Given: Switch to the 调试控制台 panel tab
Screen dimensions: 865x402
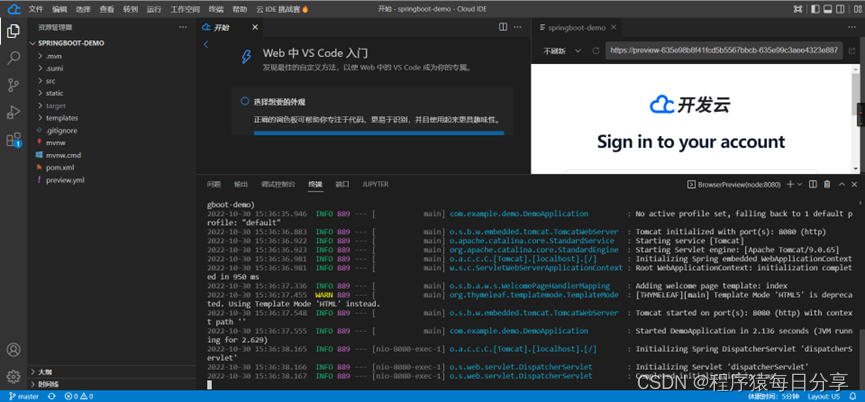Looking at the screenshot, I should [278, 184].
